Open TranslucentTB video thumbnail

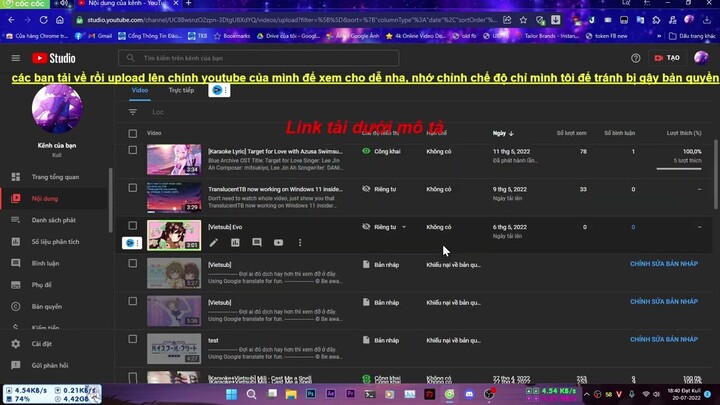pos(174,197)
